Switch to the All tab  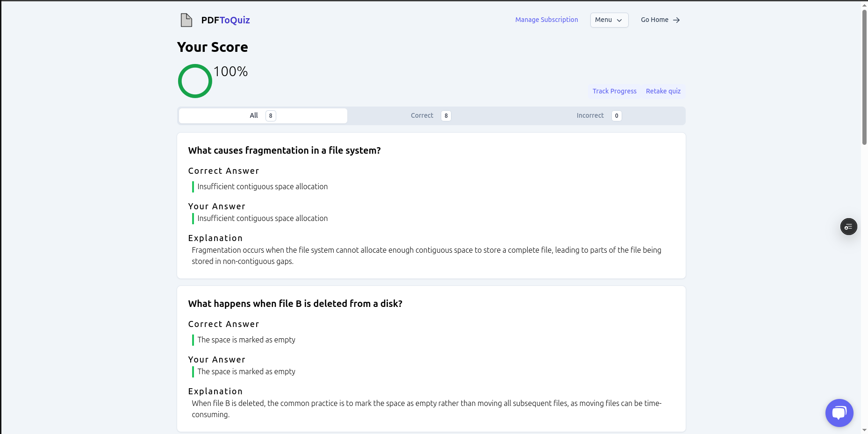tap(263, 116)
